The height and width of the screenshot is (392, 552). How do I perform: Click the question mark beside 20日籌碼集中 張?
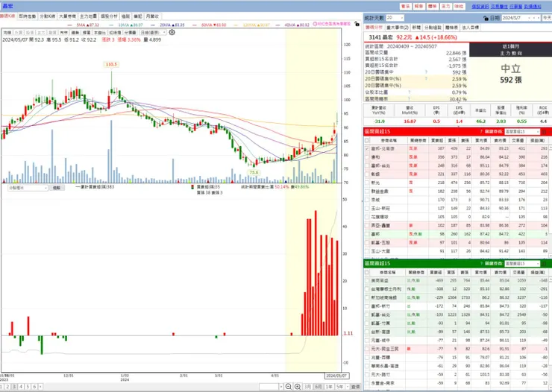point(427,72)
